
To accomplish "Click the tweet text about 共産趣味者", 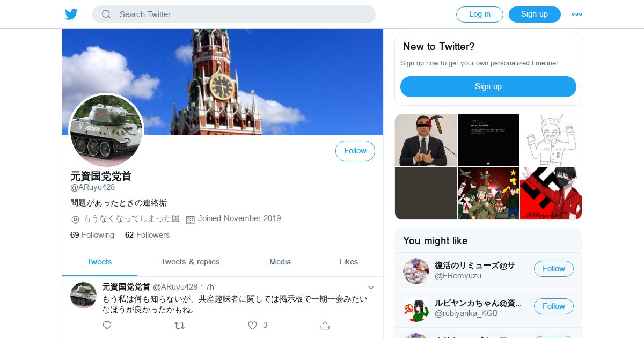I will (x=235, y=304).
